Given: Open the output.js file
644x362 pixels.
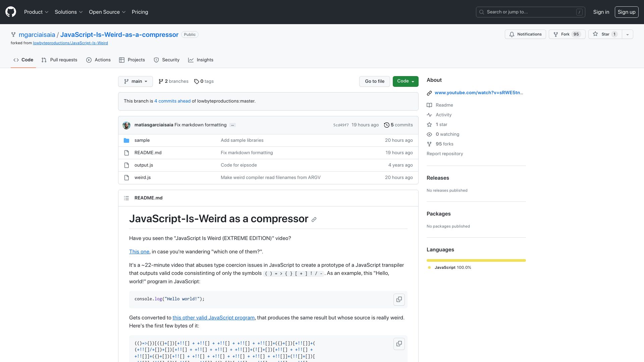Looking at the screenshot, I should (x=144, y=165).
